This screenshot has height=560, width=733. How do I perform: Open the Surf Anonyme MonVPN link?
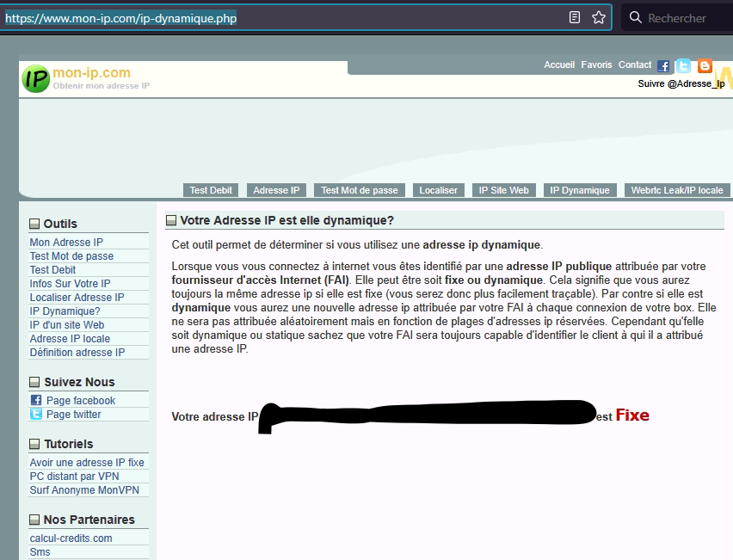83,490
